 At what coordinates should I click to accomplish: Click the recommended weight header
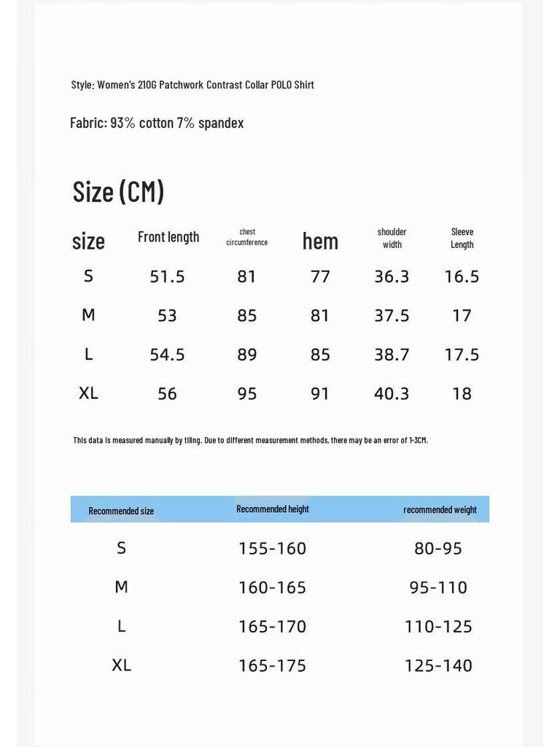pos(440,510)
